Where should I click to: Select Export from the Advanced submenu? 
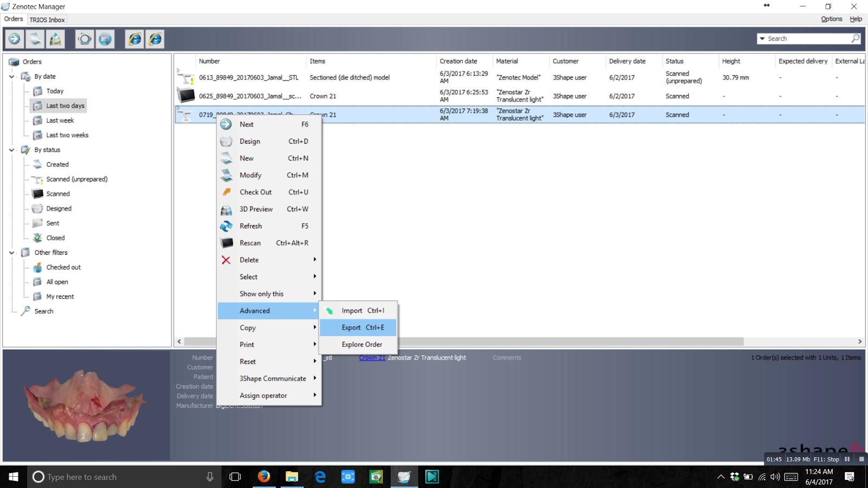(351, 328)
